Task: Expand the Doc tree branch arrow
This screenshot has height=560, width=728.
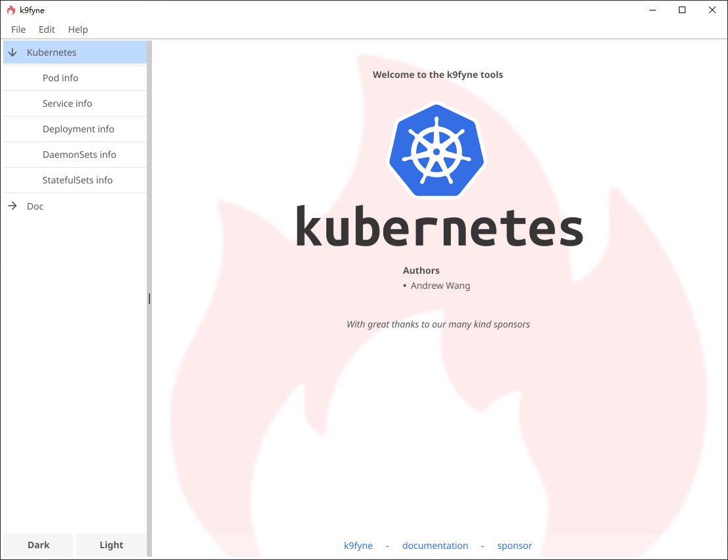Action: (x=12, y=206)
